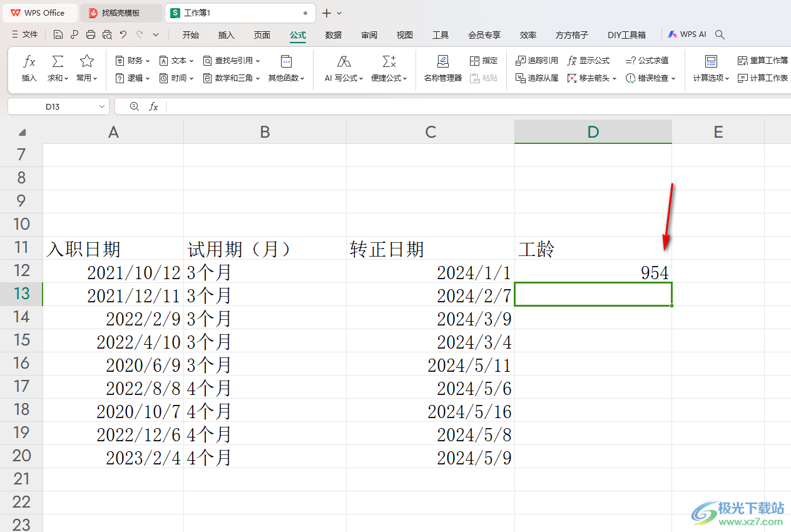Click the search magnifier in menu bar
Image resolution: width=791 pixels, height=532 pixels.
pos(720,35)
